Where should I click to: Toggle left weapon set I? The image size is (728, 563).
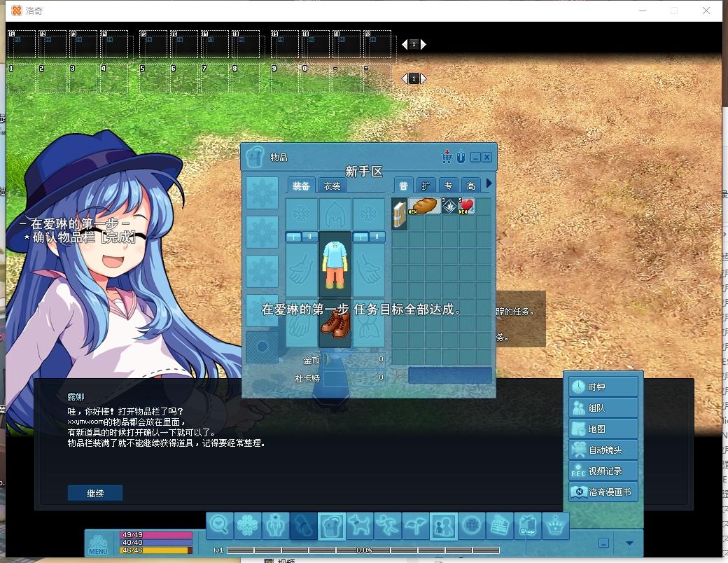point(293,237)
